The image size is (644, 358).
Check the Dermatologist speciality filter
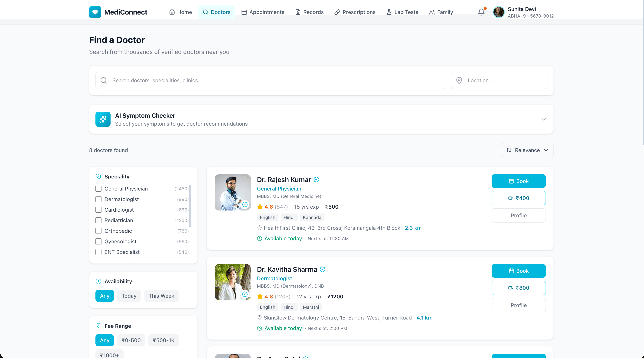[98, 199]
